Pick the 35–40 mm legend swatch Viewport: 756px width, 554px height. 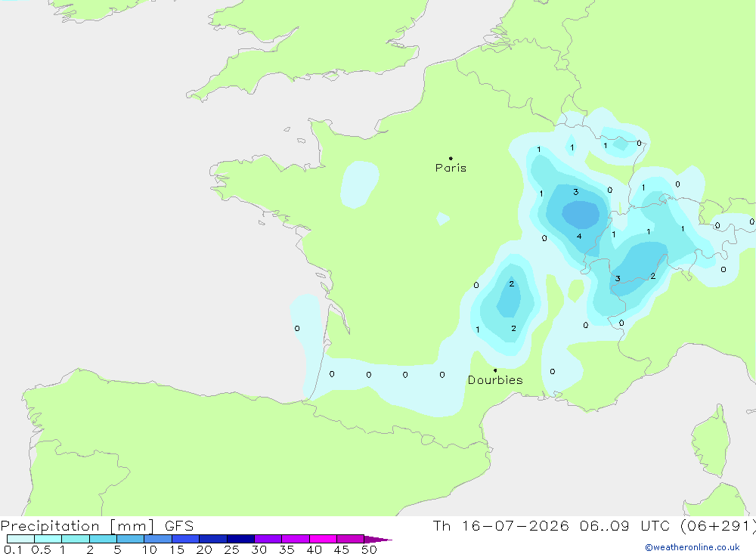(x=295, y=539)
